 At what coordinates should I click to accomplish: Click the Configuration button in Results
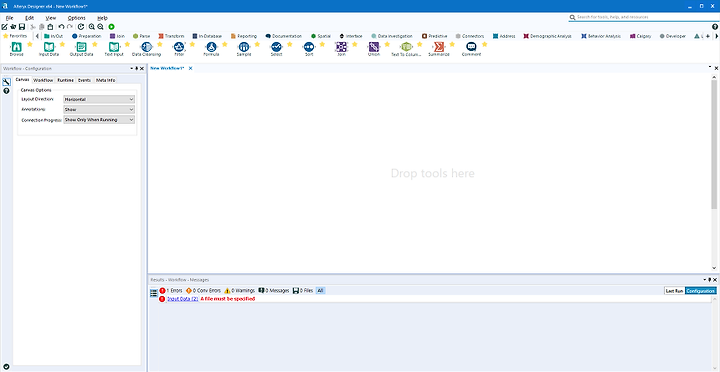pyautogui.click(x=701, y=291)
